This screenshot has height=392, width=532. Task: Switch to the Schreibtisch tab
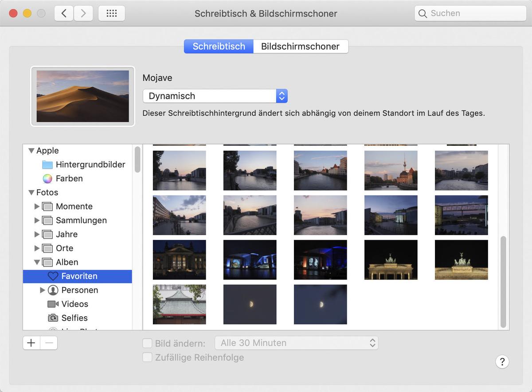point(219,47)
